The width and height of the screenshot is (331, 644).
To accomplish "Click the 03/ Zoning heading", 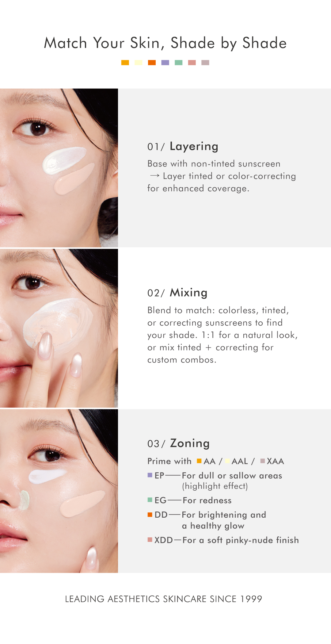I will tap(179, 443).
